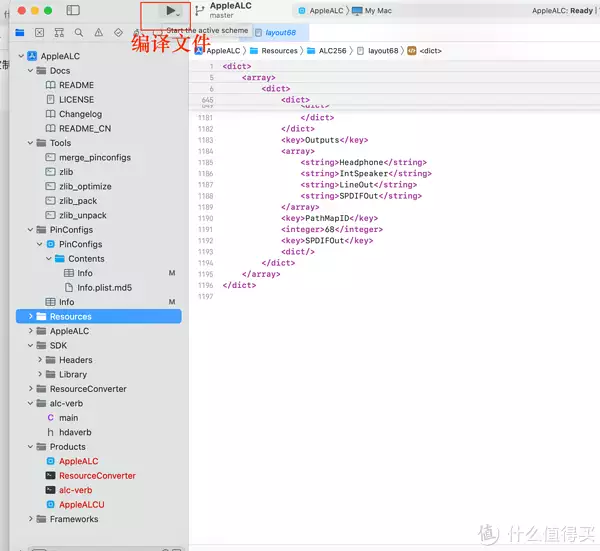Collapse the Tools group
Viewport: 600px width, 551px height.
tap(30, 143)
